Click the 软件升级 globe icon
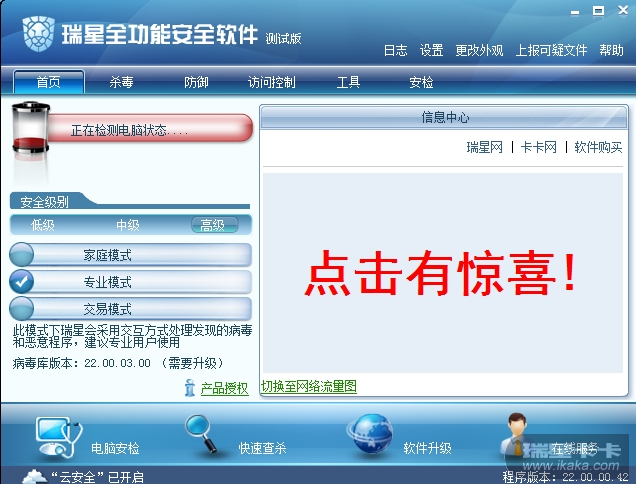Viewport: 636px width, 484px height. [x=370, y=434]
